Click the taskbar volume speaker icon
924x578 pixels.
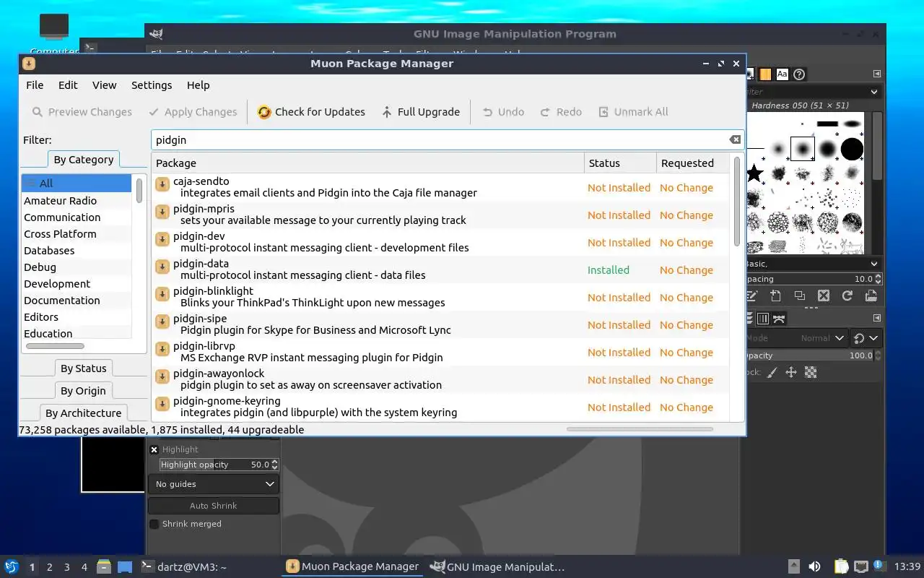pyautogui.click(x=814, y=567)
